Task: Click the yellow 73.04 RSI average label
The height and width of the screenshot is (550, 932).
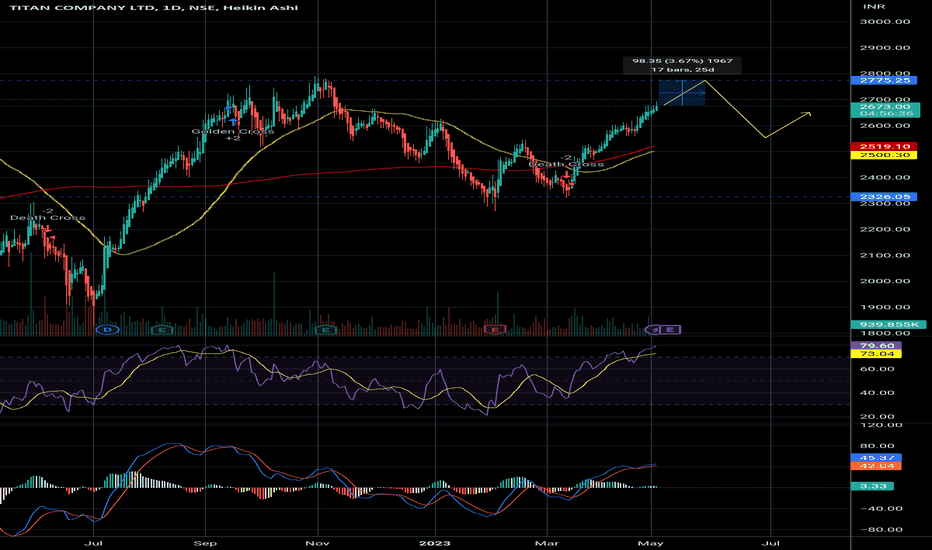Action: [876, 354]
